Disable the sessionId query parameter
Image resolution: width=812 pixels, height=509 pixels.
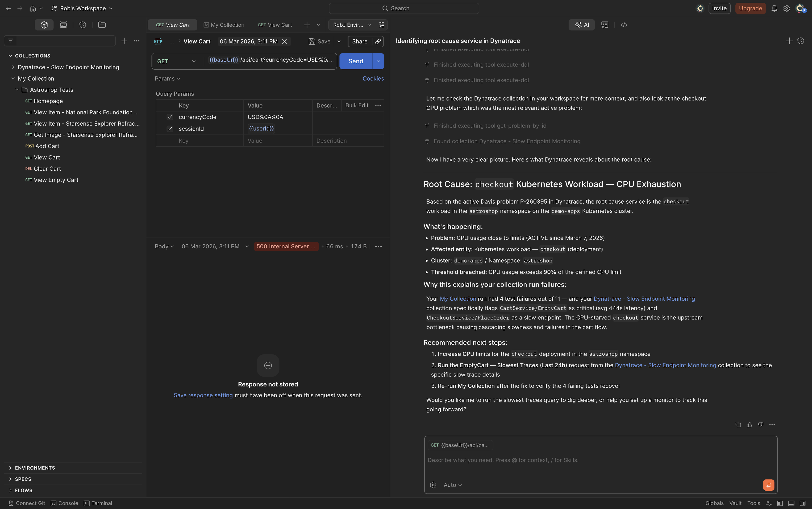(x=170, y=129)
